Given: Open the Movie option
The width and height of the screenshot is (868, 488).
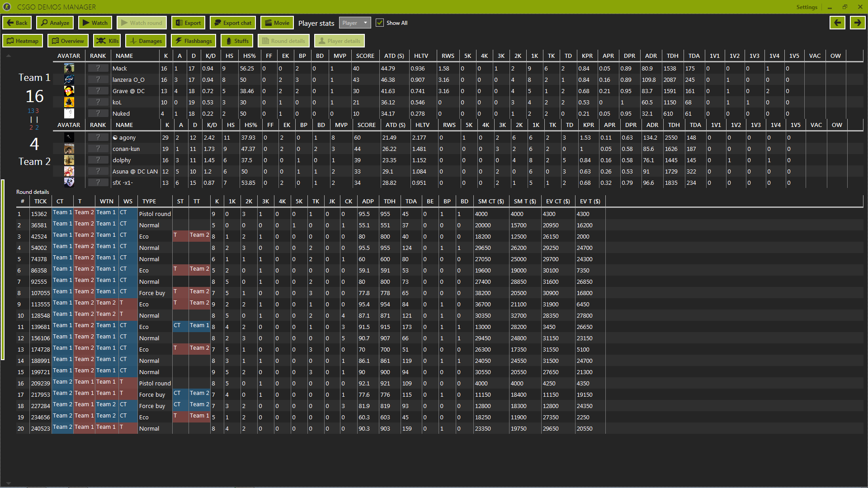Looking at the screenshot, I should pyautogui.click(x=277, y=23).
